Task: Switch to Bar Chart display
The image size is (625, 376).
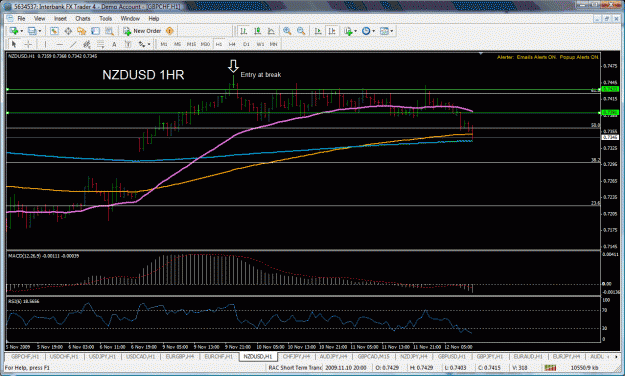Action: click(244, 31)
